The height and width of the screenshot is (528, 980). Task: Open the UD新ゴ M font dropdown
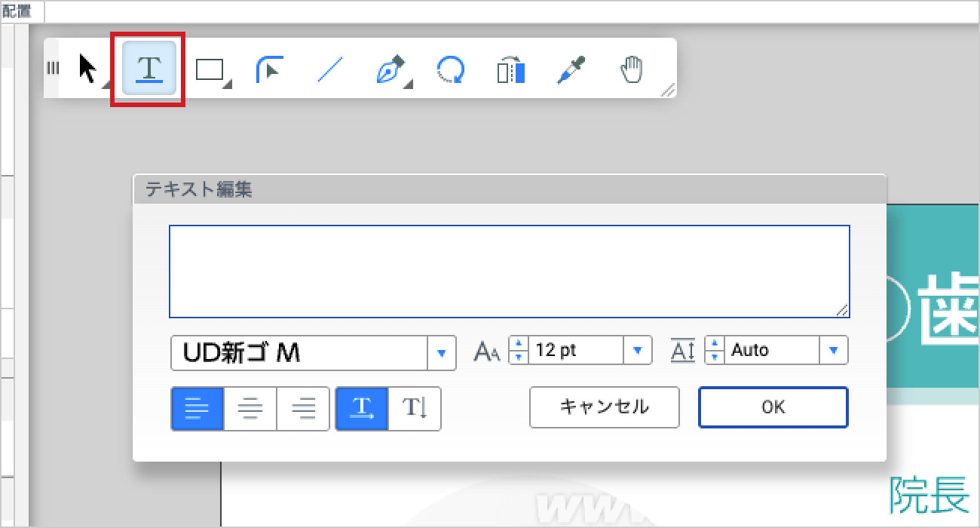tap(442, 353)
